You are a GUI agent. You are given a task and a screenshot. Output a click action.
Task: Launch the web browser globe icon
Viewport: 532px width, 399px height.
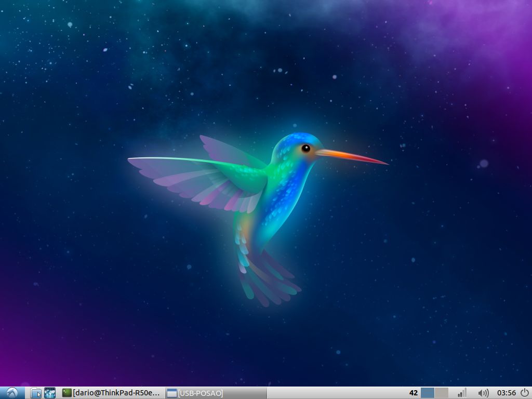50,393
